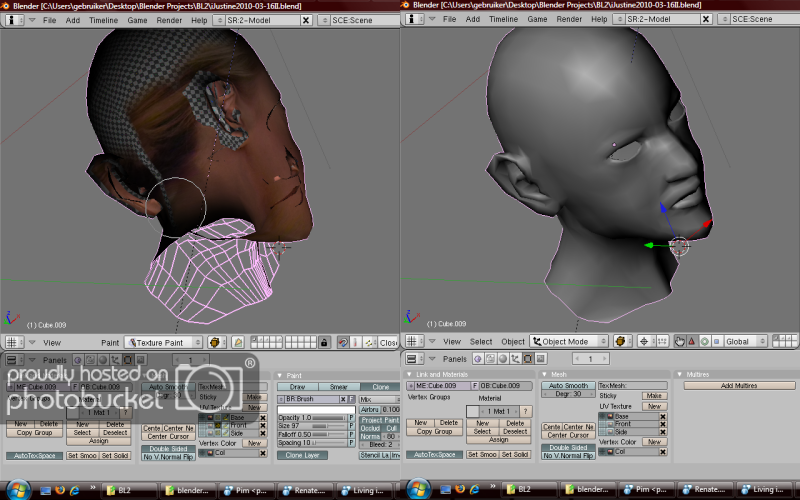The width and height of the screenshot is (800, 500).
Task: Collapse the Link and Materials panel in right window
Action: click(409, 374)
